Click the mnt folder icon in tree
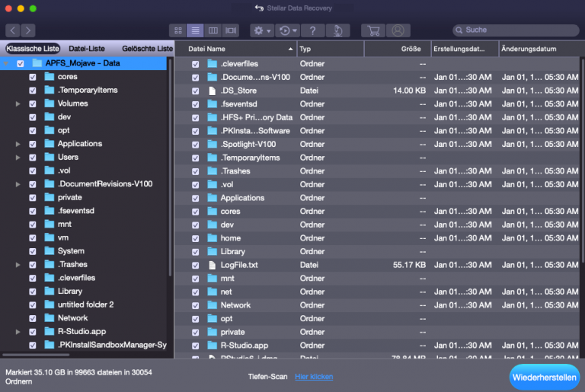 (x=50, y=224)
